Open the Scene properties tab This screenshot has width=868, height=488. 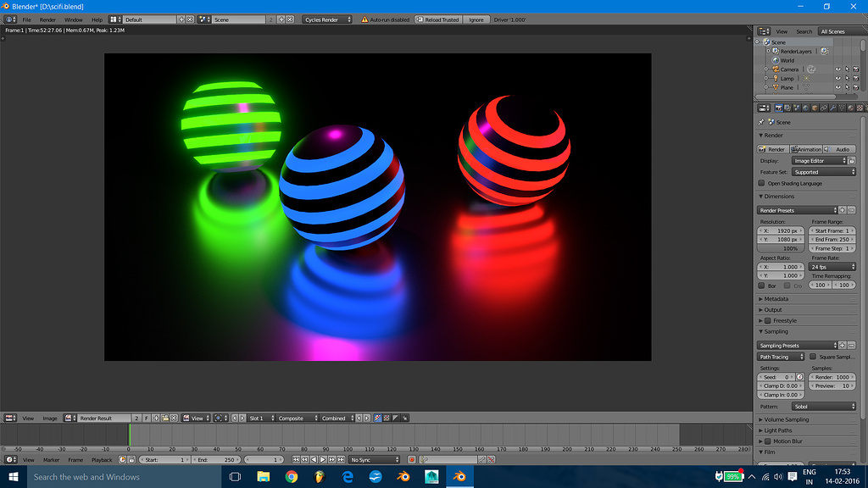pos(797,108)
